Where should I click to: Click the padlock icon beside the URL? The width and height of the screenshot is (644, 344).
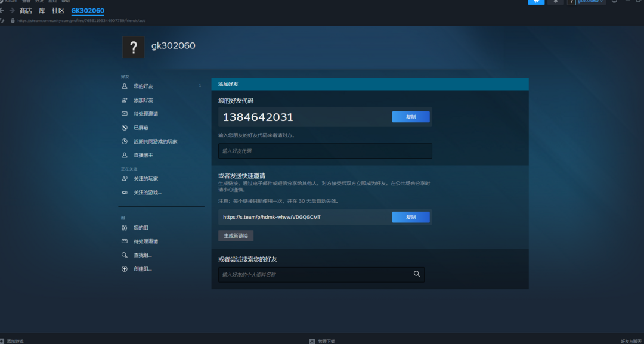pos(13,20)
